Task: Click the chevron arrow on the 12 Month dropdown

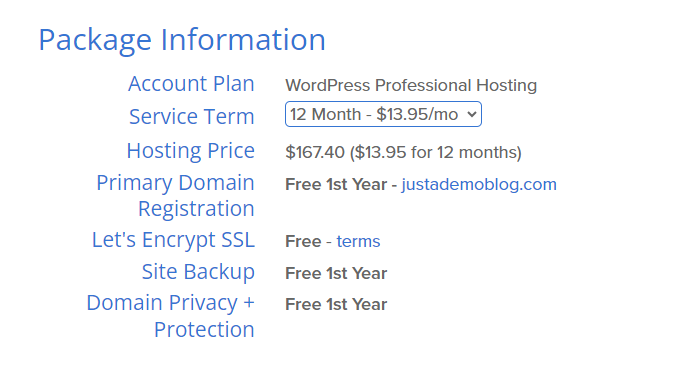Action: coord(472,115)
